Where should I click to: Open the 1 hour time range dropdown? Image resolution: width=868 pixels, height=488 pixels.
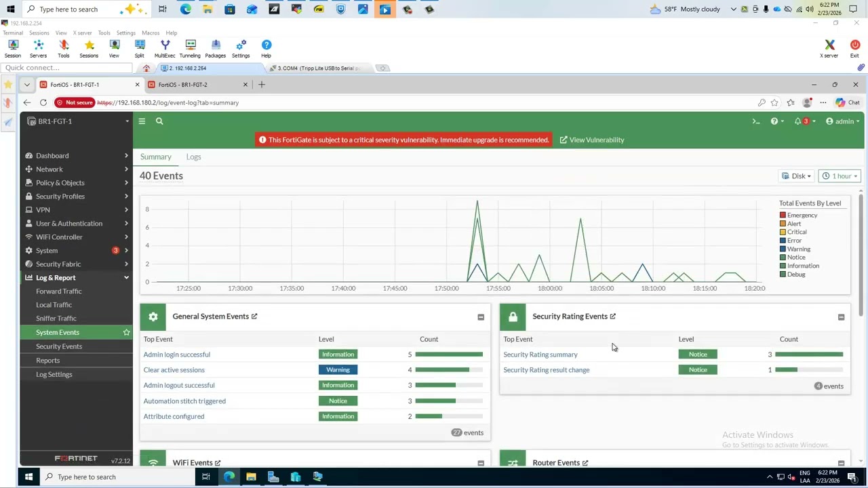pos(840,176)
